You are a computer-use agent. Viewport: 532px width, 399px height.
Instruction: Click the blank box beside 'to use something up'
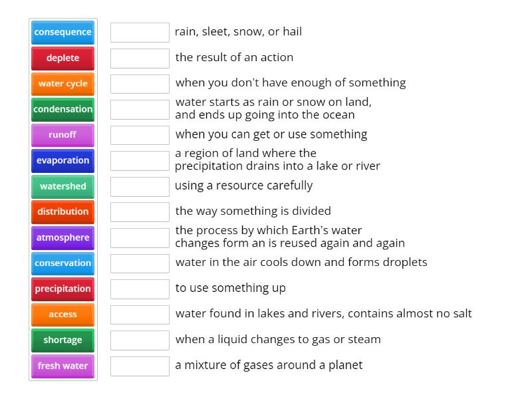point(140,289)
